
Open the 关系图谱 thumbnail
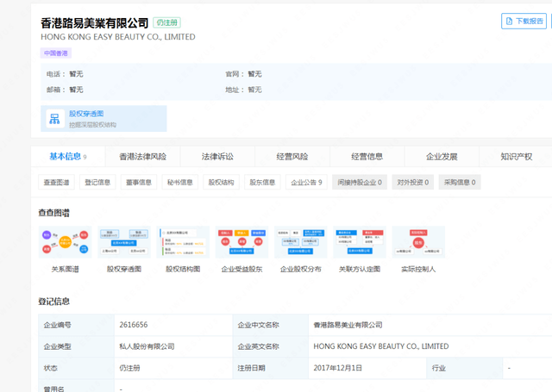[x=66, y=242]
